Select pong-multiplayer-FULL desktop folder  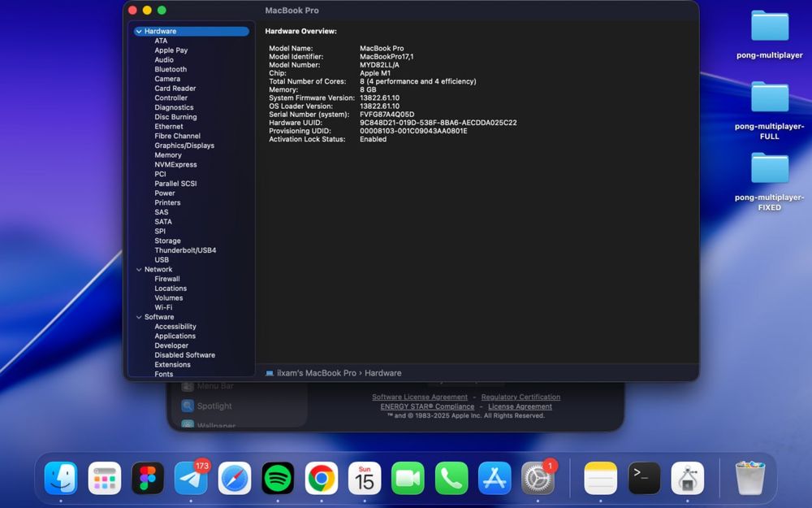(770, 110)
